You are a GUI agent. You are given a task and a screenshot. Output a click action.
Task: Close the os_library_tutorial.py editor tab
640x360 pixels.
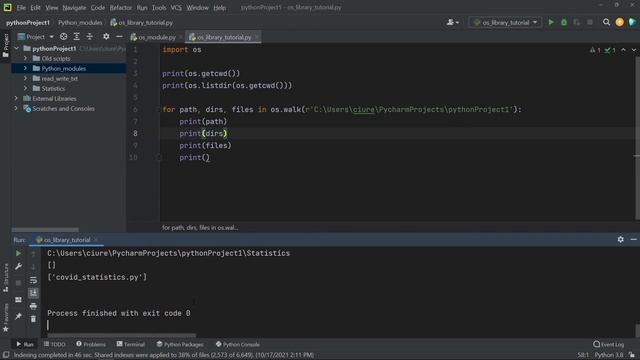(x=257, y=37)
